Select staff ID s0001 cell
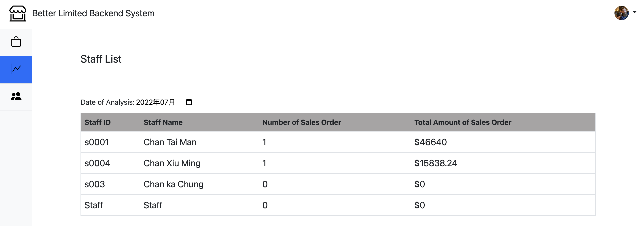 [x=97, y=142]
